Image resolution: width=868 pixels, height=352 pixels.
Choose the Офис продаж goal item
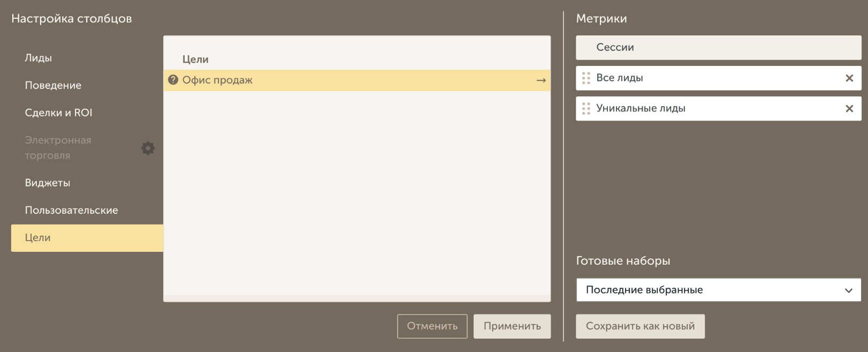tap(217, 80)
